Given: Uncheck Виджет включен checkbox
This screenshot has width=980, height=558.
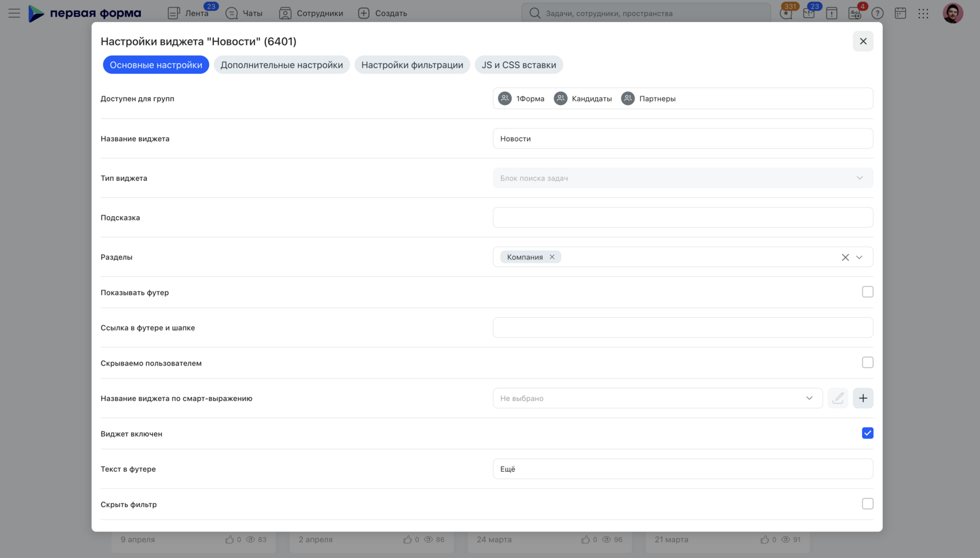Looking at the screenshot, I should tap(867, 433).
